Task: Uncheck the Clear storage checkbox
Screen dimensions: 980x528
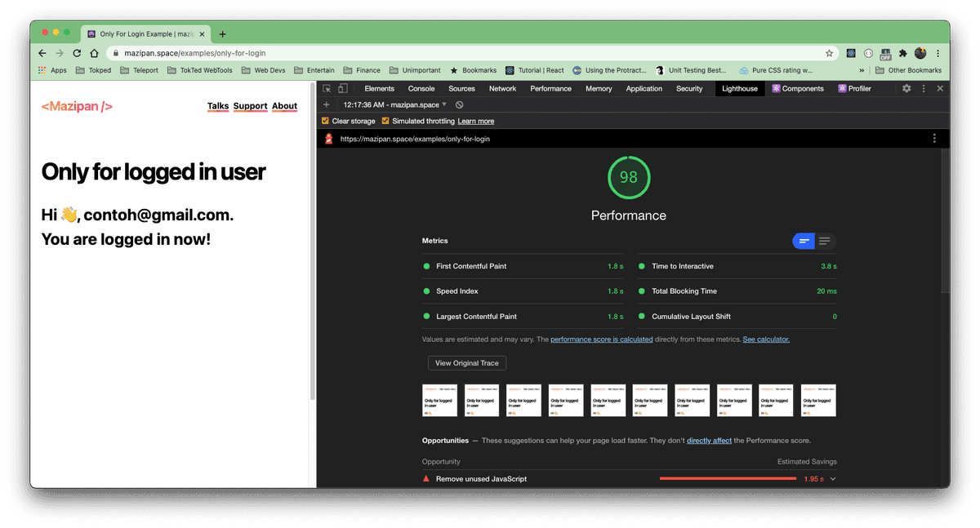Action: pos(325,121)
